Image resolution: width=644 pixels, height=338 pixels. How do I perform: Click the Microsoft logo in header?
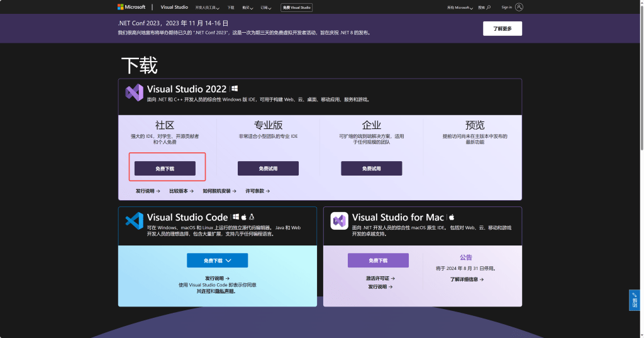(x=131, y=8)
